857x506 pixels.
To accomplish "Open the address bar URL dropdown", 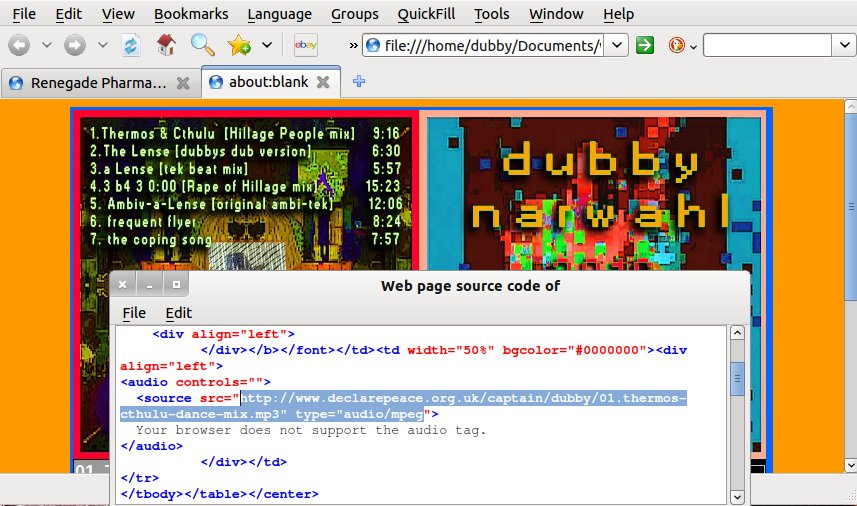I will [617, 46].
